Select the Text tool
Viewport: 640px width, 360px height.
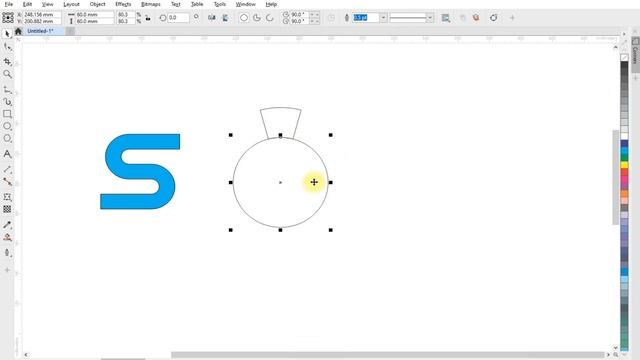7,154
